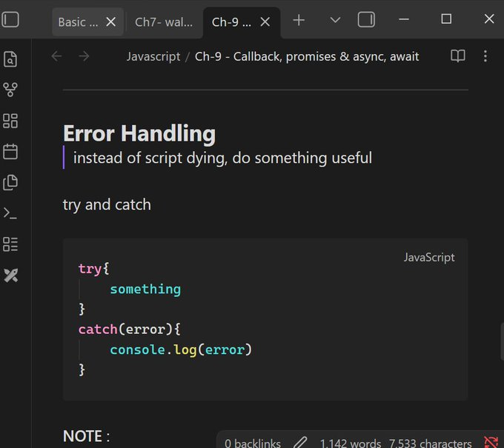Click the console.log(error) code line

click(x=181, y=350)
